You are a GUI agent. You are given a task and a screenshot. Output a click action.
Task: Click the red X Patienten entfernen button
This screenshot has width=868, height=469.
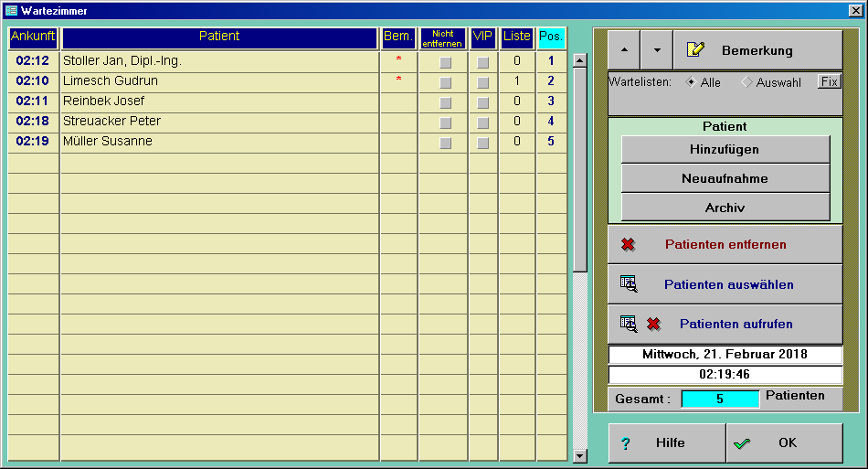725,244
